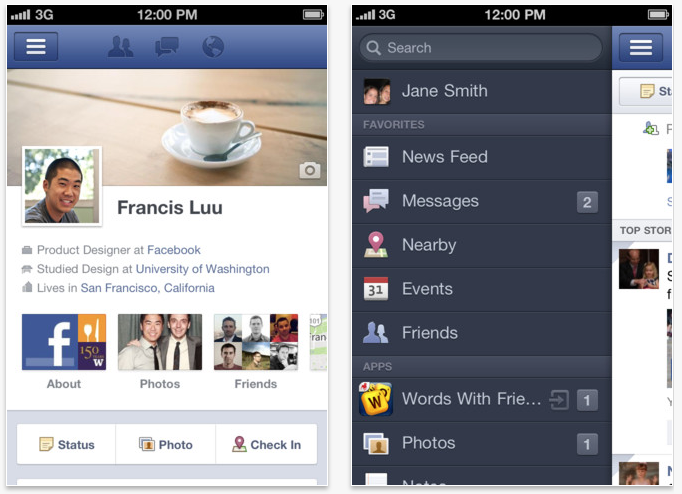Open the notifications globe icon

pos(213,47)
